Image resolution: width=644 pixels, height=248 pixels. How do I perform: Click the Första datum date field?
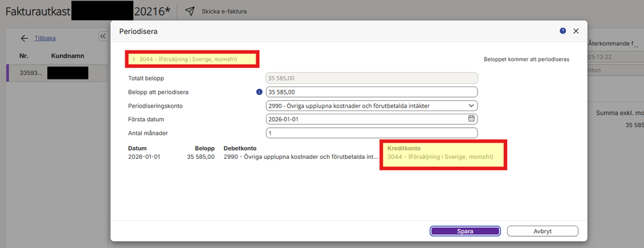point(372,119)
